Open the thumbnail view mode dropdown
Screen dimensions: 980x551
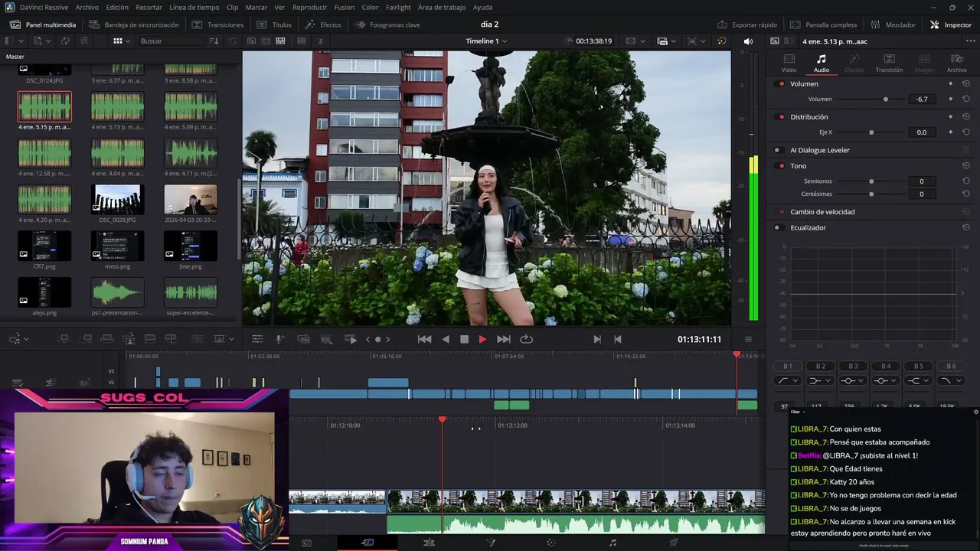(122, 41)
